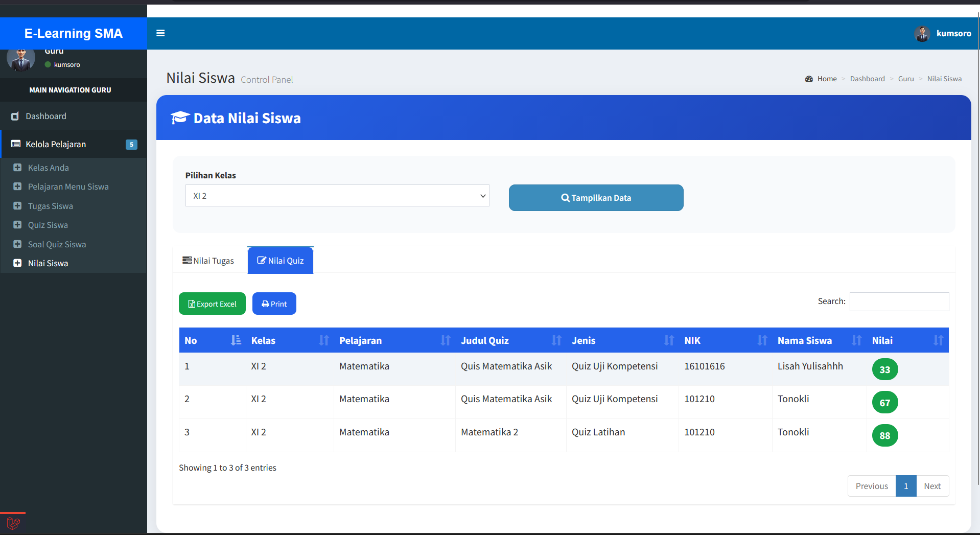Click the Laravel debugbar icon at bottom-left
This screenshot has width=980, height=535.
click(x=13, y=523)
